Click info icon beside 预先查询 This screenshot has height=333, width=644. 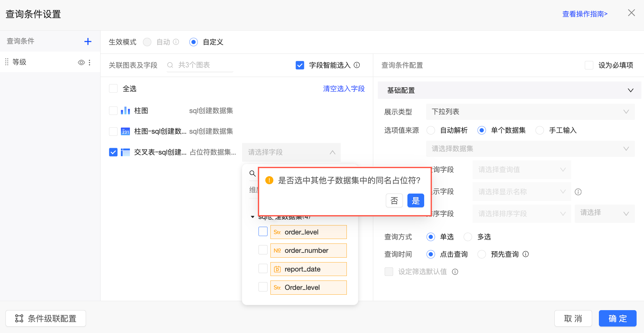526,254
